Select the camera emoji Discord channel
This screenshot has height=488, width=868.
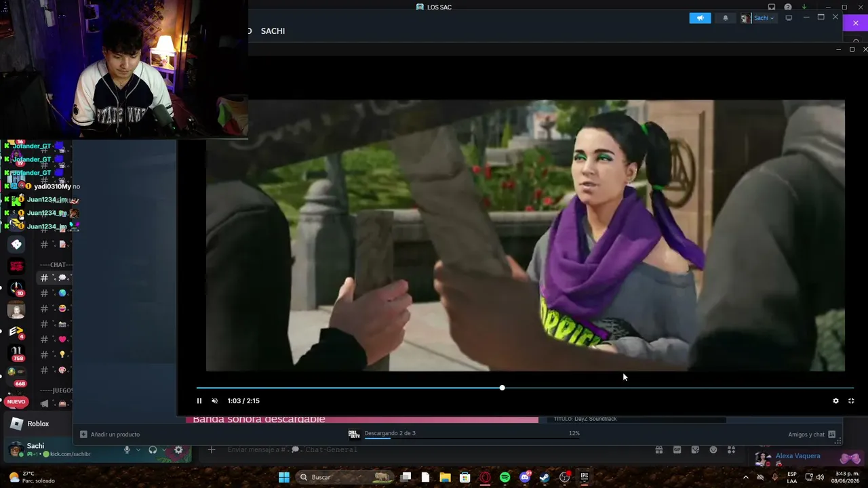tap(56, 324)
